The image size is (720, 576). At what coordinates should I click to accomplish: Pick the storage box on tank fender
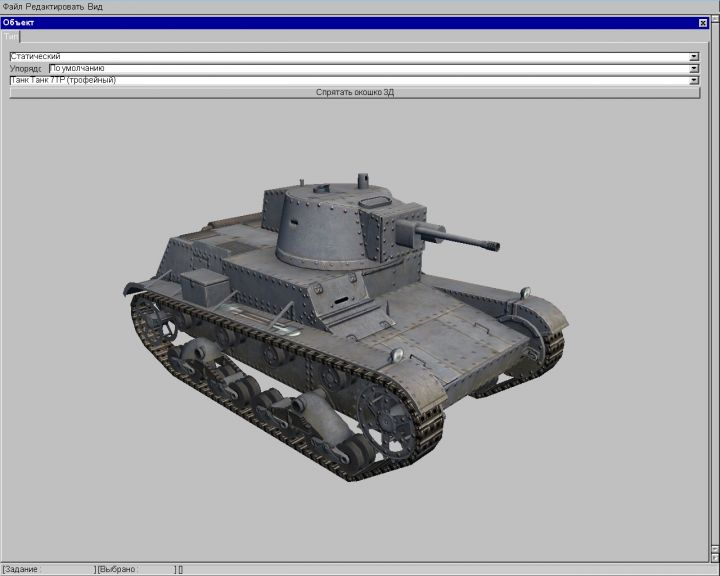[x=203, y=287]
